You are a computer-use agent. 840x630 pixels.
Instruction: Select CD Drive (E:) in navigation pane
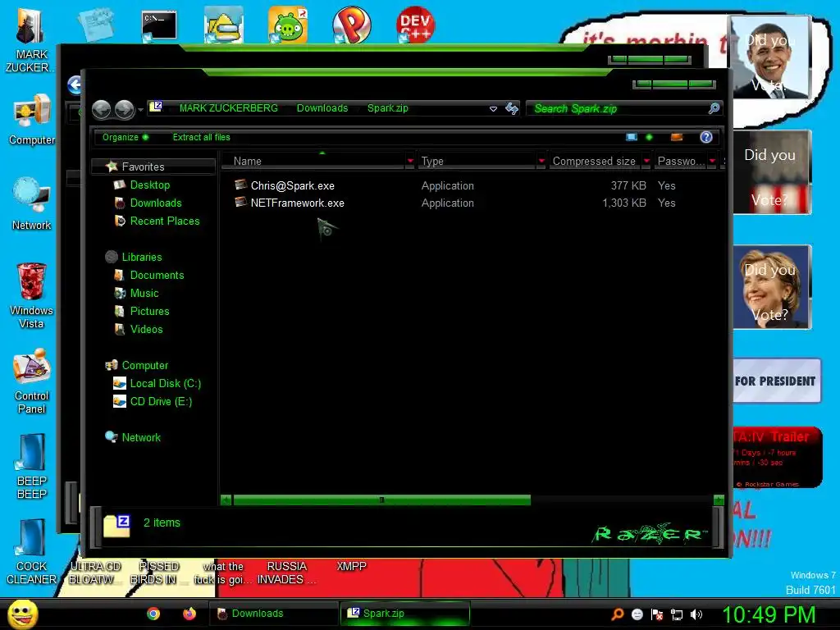(x=161, y=401)
